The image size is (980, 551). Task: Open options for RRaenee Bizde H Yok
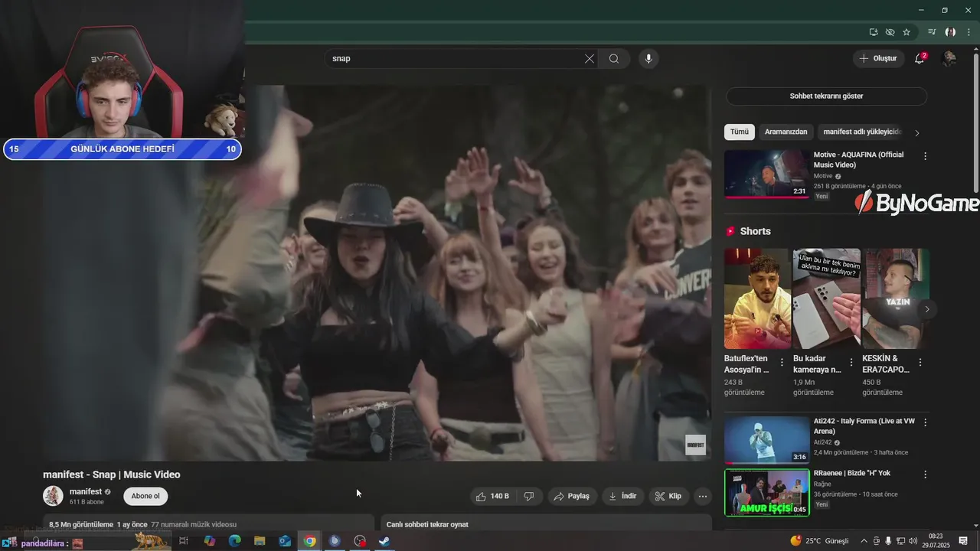click(x=925, y=474)
